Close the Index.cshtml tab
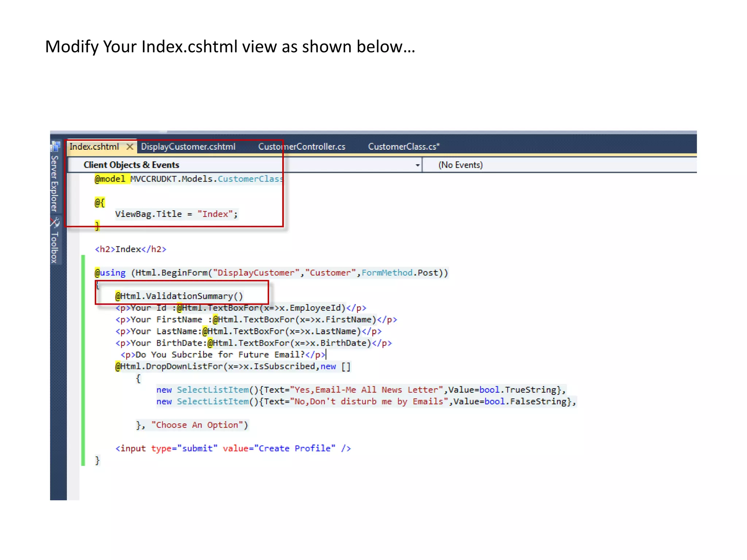The height and width of the screenshot is (560, 747). coord(129,147)
